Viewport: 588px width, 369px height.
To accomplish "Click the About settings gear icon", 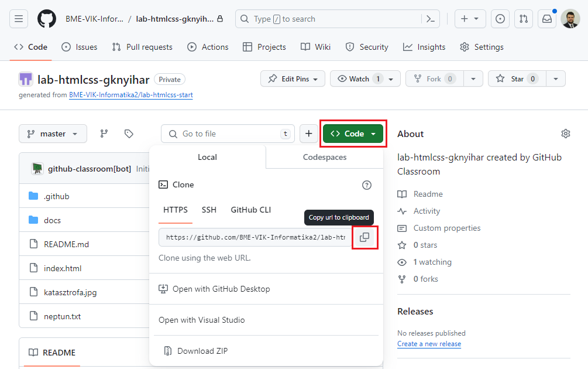I will [565, 134].
